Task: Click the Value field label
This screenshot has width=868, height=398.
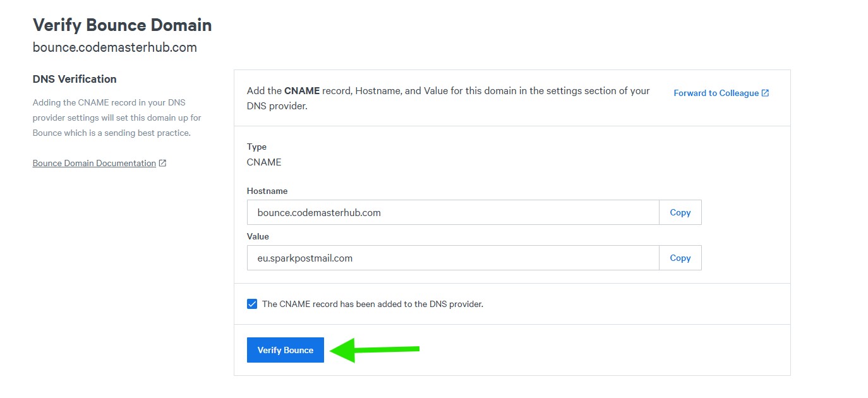Action: (258, 236)
